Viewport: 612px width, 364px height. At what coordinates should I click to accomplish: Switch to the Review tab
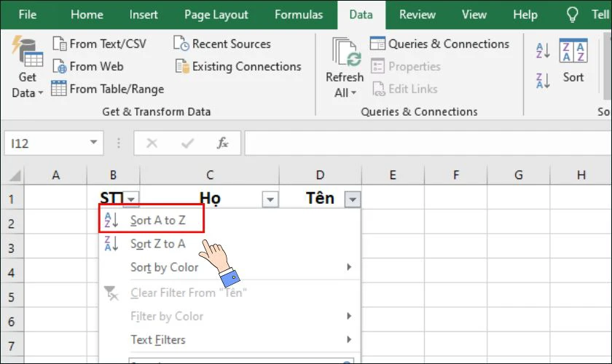coord(417,15)
